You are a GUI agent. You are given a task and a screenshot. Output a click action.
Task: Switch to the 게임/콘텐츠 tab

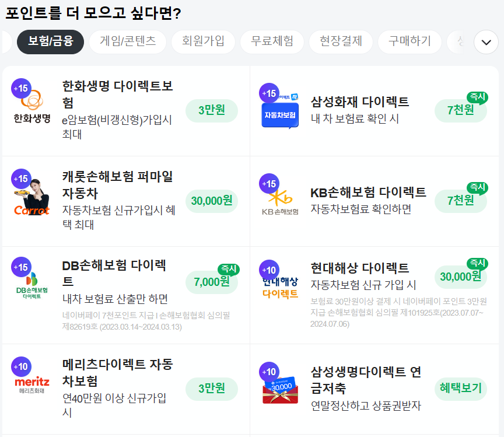pos(128,42)
